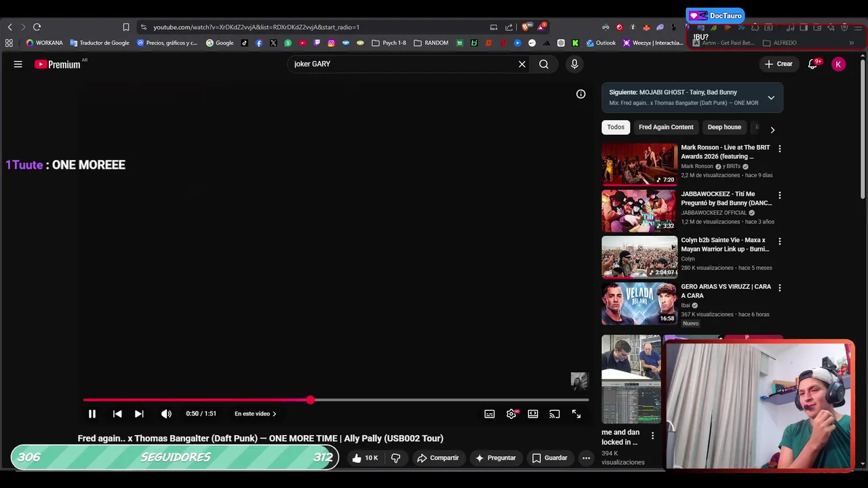Open the Google bookmark

coord(220,43)
